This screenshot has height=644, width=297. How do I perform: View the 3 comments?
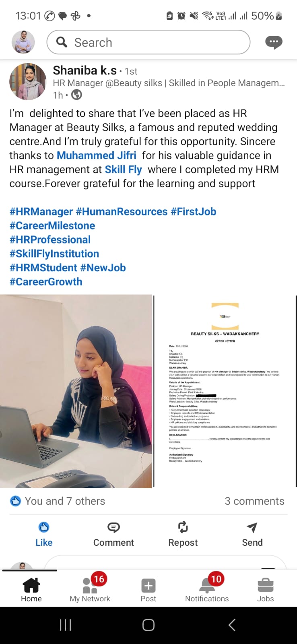tap(254, 501)
